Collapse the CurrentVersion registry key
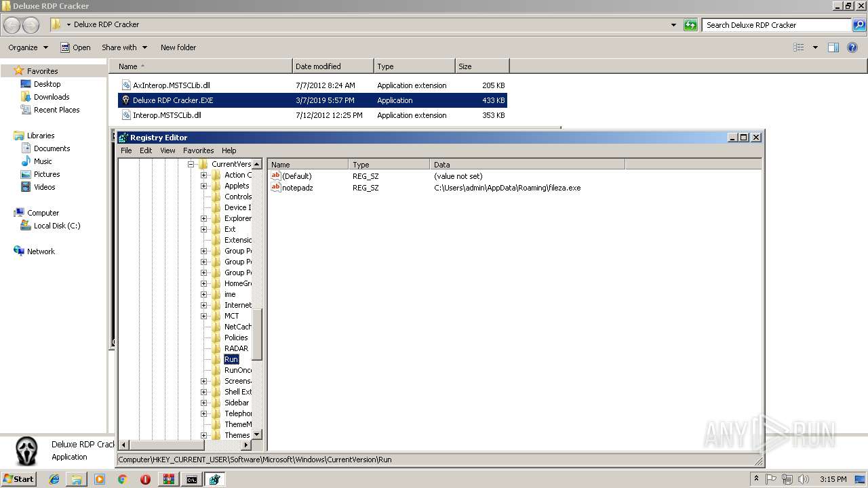This screenshot has width=868, height=488. 191,164
